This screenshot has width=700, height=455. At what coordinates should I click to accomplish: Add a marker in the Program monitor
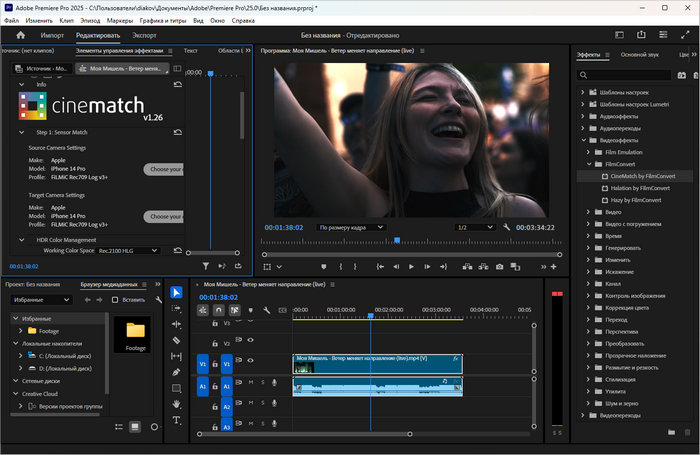(x=323, y=267)
